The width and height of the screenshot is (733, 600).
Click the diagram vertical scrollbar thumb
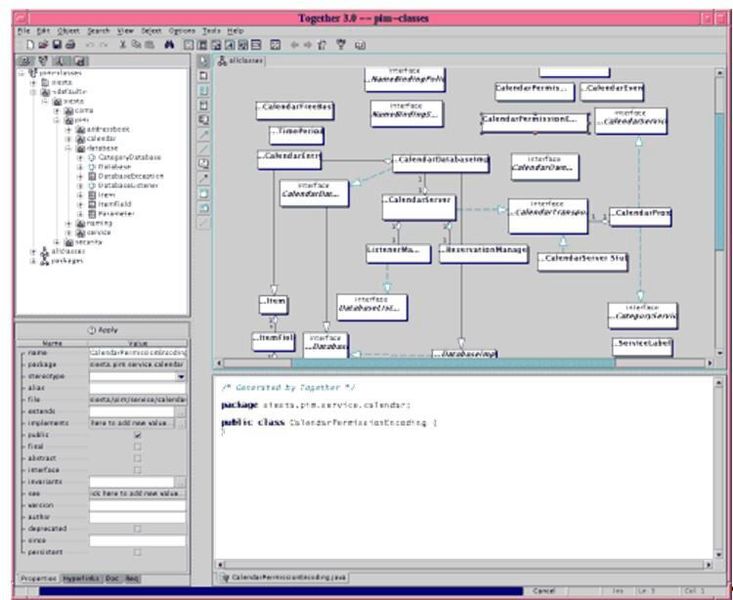pos(719,181)
